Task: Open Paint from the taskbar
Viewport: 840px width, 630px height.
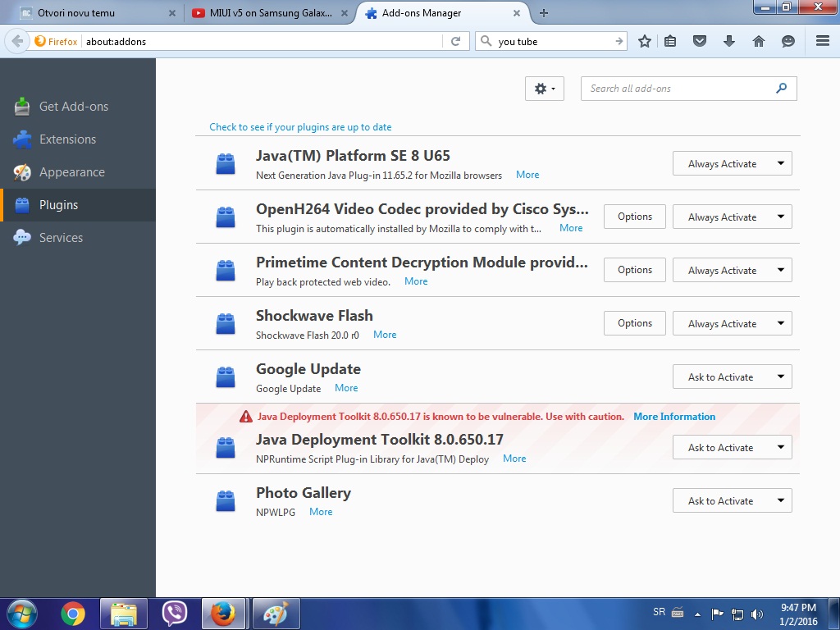Action: (276, 614)
